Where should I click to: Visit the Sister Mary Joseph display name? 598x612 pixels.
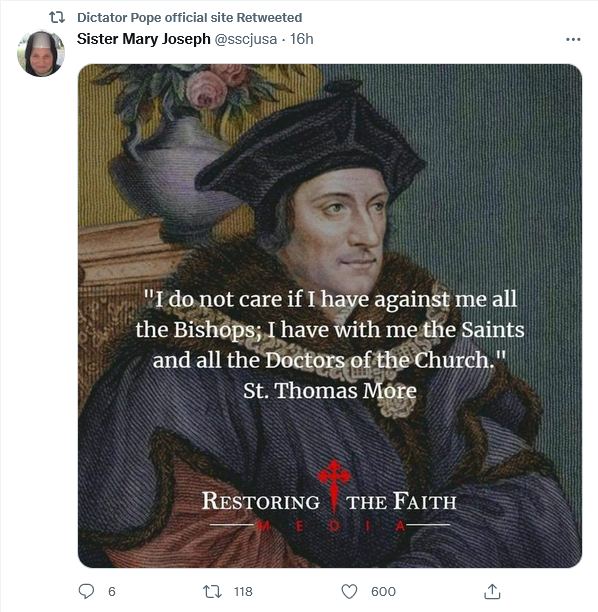[144, 39]
